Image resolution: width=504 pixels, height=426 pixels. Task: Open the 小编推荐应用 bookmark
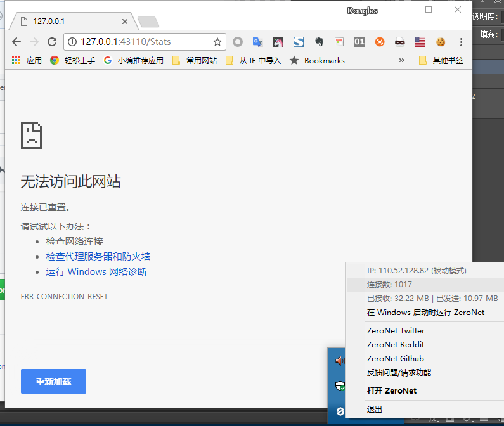[x=133, y=60]
